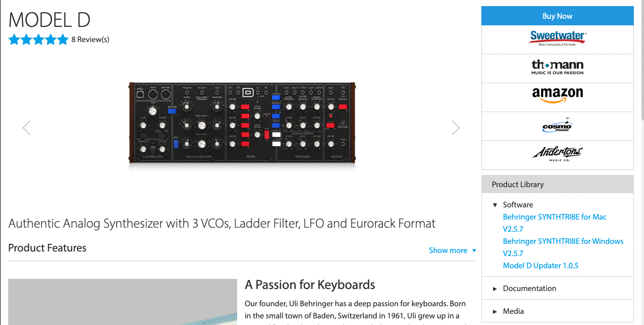Expand Product Features with Show more

tap(452, 250)
